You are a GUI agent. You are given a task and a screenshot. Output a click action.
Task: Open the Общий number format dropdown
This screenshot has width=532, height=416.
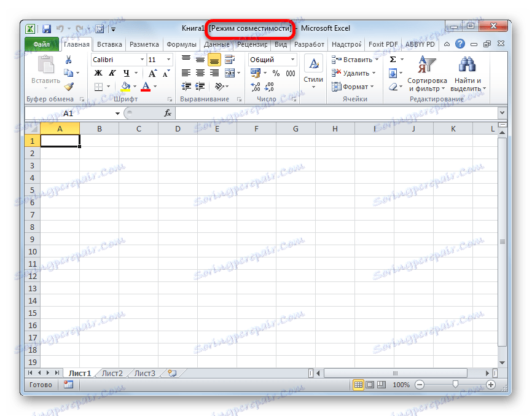(292, 60)
